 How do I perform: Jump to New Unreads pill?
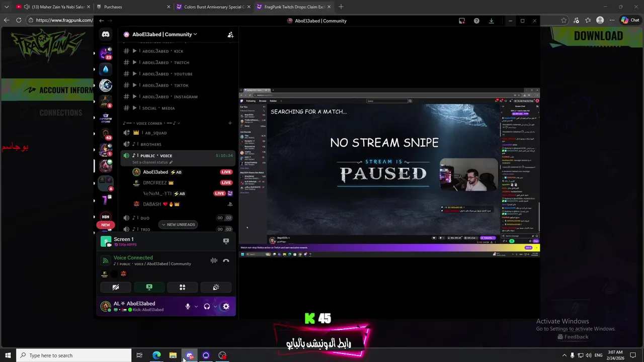pyautogui.click(x=178, y=225)
